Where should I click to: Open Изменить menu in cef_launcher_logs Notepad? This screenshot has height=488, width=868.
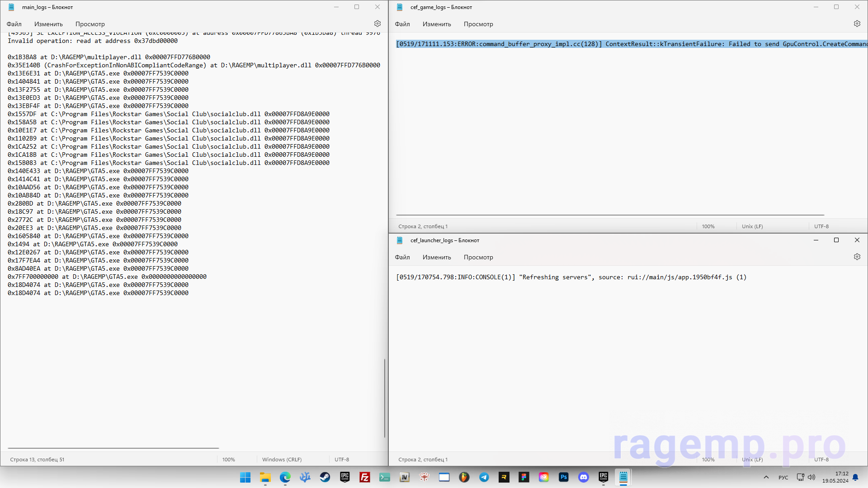tap(437, 257)
